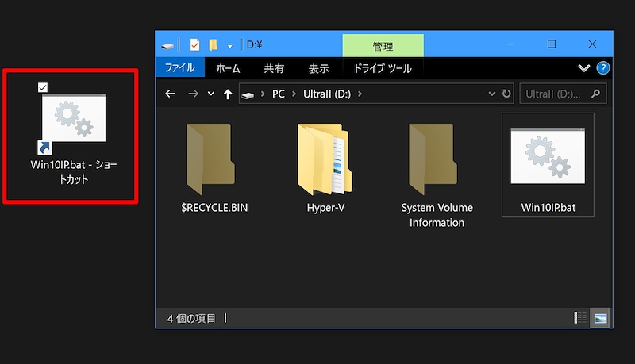Select the Hyper-V folder icon
The image size is (635, 364).
click(x=325, y=159)
